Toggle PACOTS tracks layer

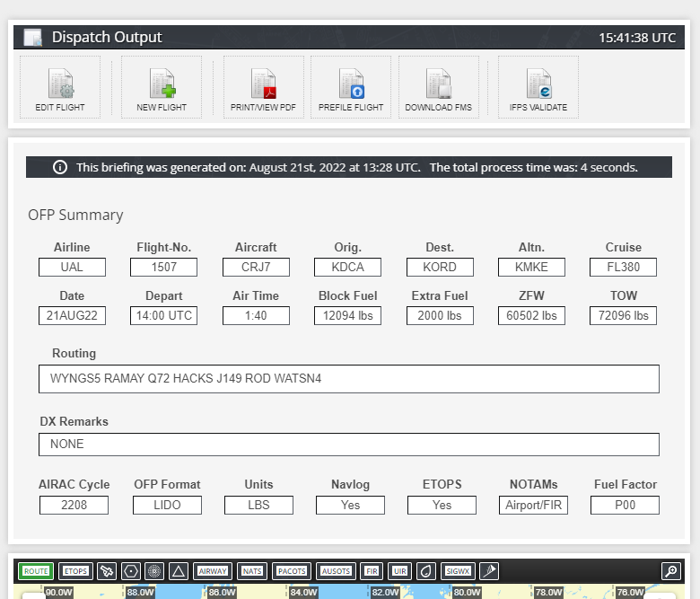click(x=292, y=571)
